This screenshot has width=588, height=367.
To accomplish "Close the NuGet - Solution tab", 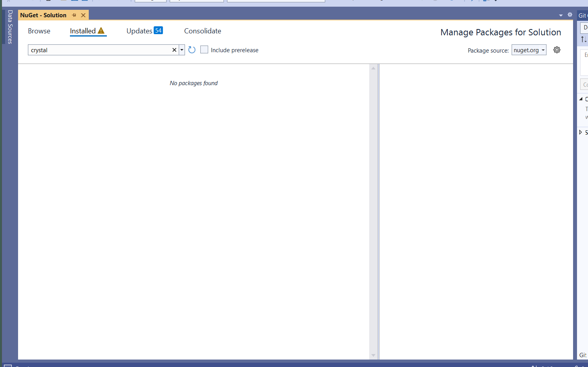I will 83,15.
